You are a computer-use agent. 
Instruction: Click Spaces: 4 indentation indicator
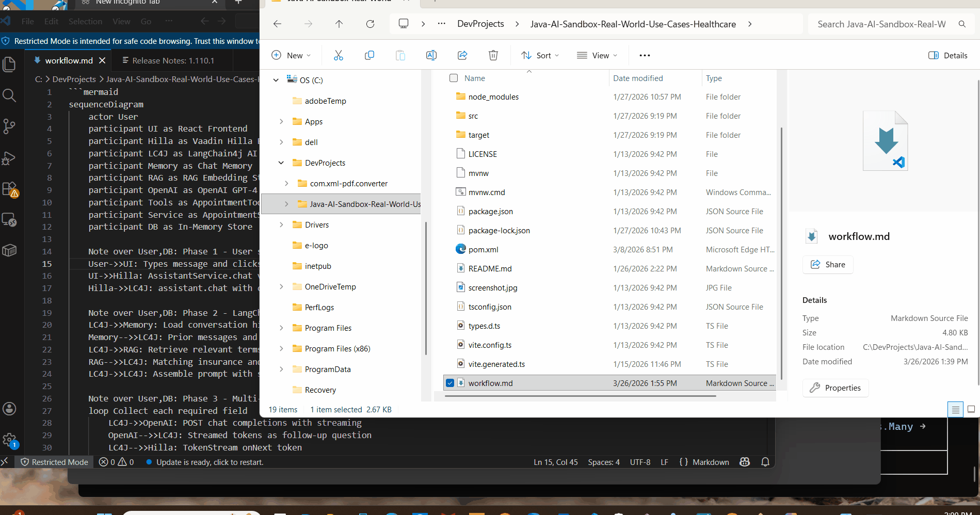(x=604, y=462)
